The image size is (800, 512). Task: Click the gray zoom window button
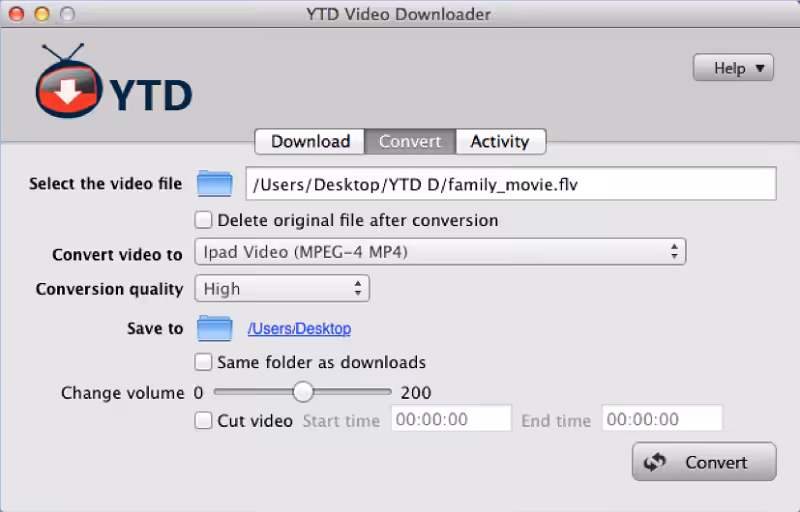[65, 14]
